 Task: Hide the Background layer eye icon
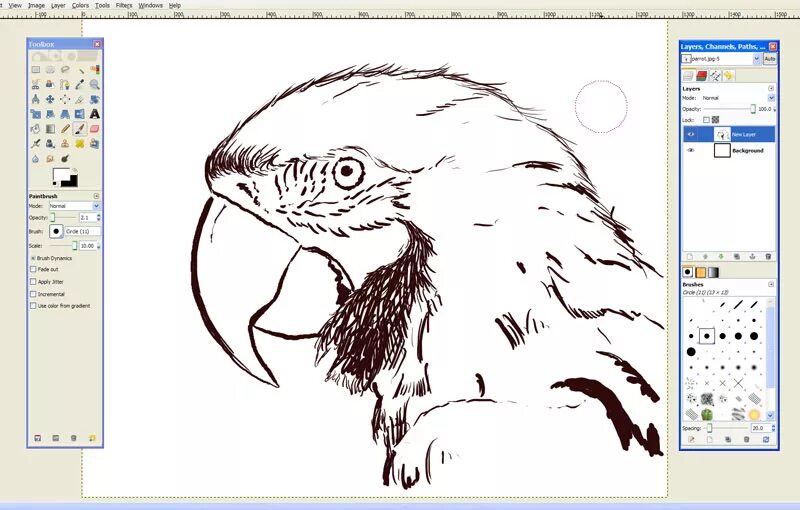tap(690, 150)
